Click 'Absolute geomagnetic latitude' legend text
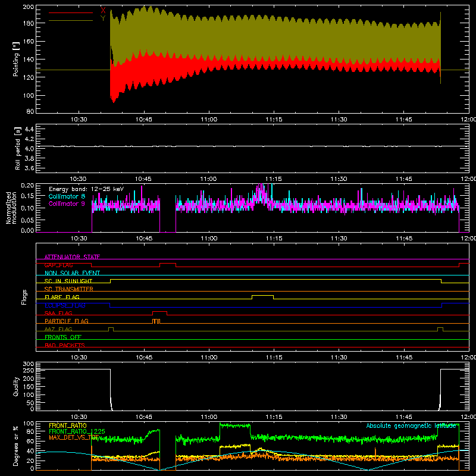 411,425
